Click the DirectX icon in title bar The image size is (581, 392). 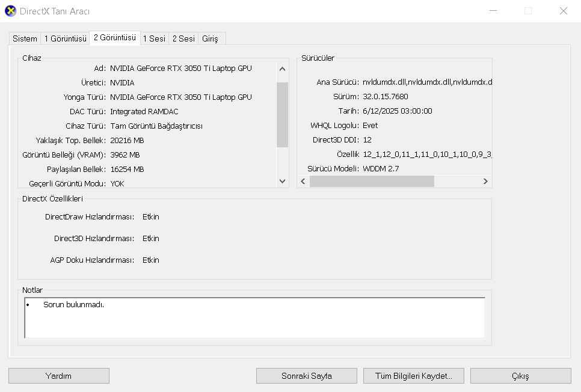click(10, 11)
